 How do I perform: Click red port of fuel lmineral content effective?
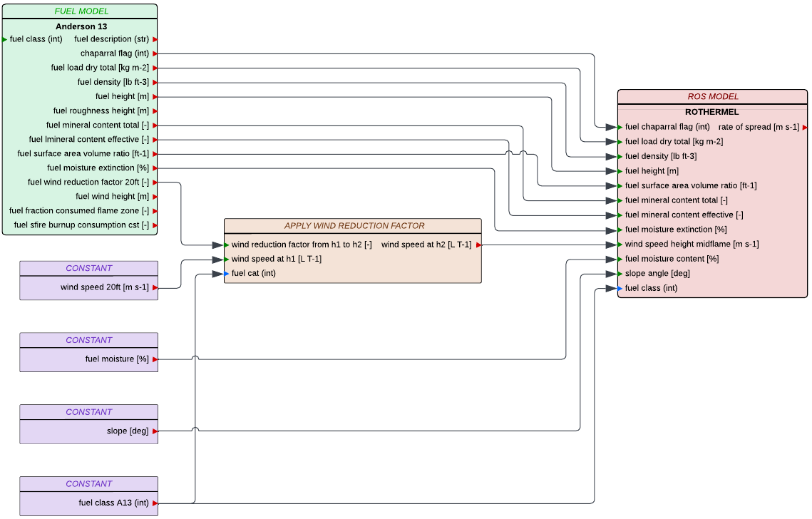155,140
